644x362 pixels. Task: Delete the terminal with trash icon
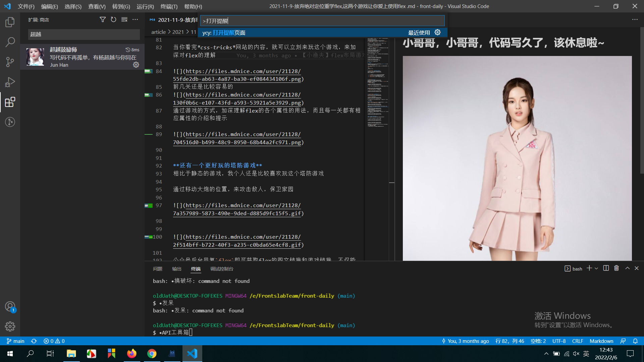(616, 268)
